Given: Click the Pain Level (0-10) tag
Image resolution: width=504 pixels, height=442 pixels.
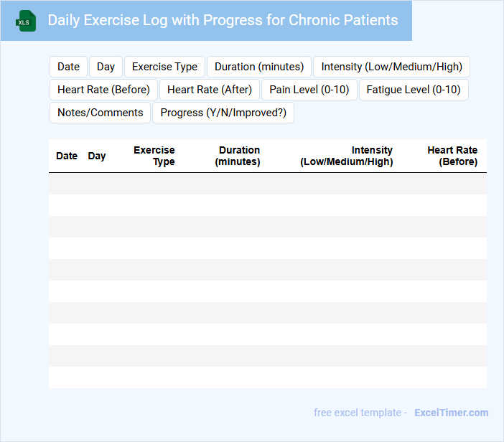Looking at the screenshot, I should pyautogui.click(x=309, y=90).
